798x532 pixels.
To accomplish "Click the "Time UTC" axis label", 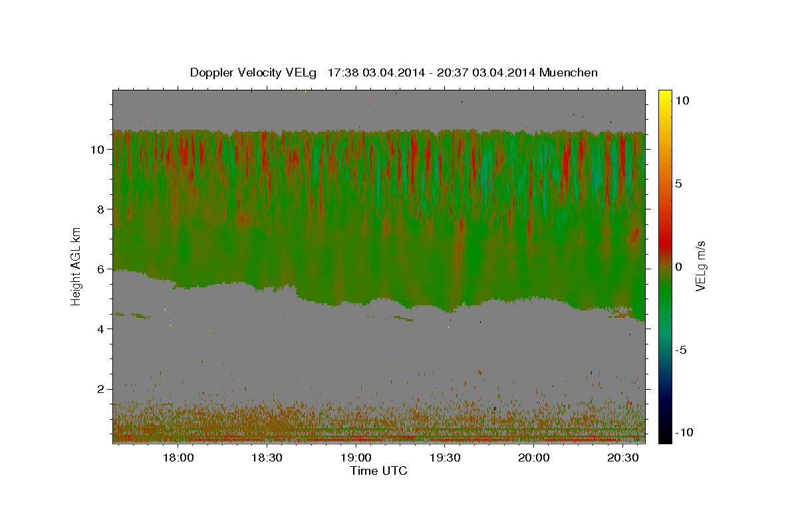I will click(378, 471).
